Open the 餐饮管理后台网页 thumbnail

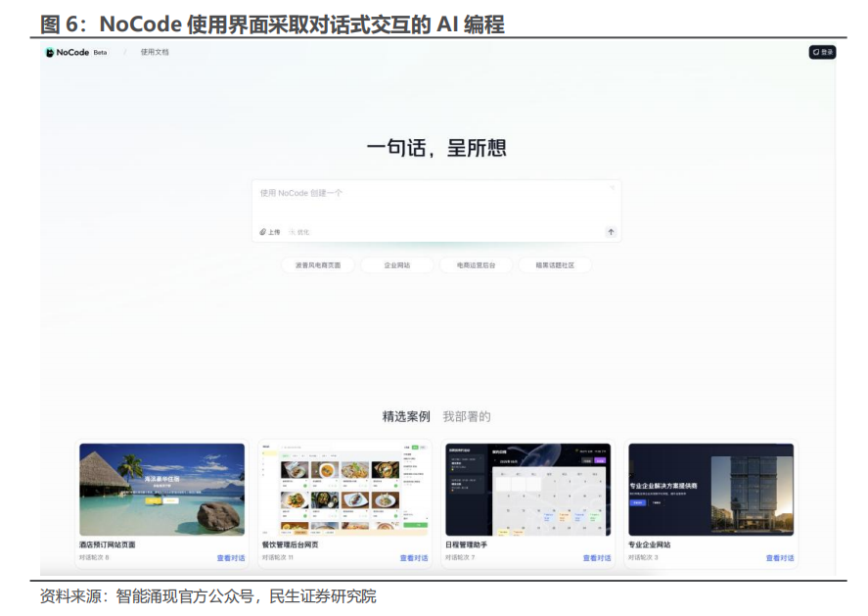(344, 490)
